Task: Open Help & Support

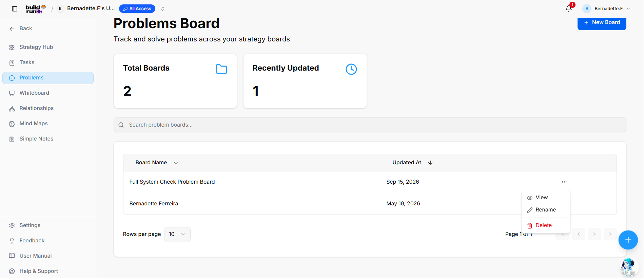Action: point(48,271)
